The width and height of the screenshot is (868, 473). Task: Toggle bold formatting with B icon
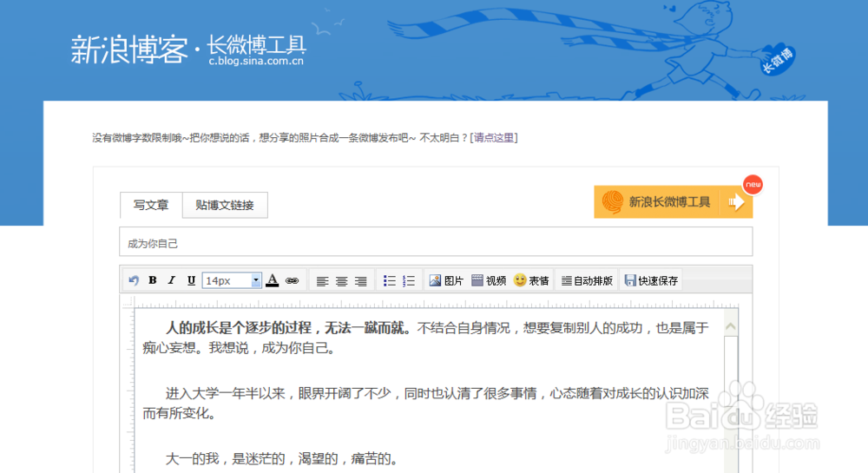(x=152, y=280)
